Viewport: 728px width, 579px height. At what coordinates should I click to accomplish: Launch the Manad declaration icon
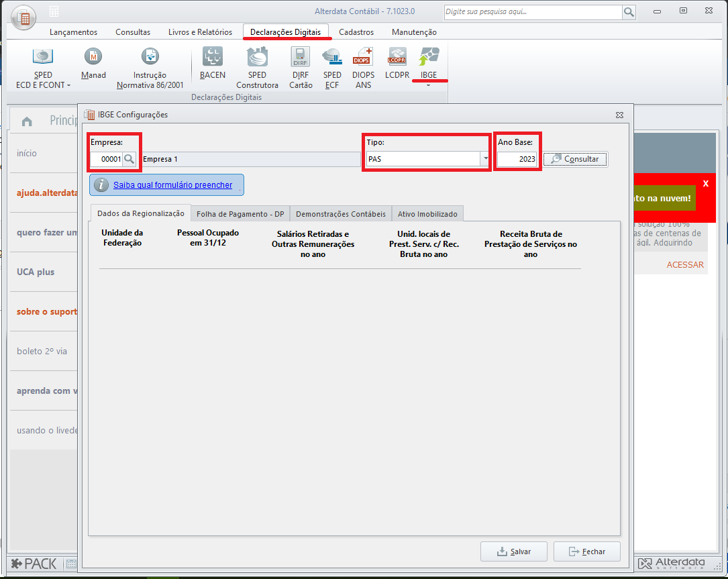click(93, 63)
